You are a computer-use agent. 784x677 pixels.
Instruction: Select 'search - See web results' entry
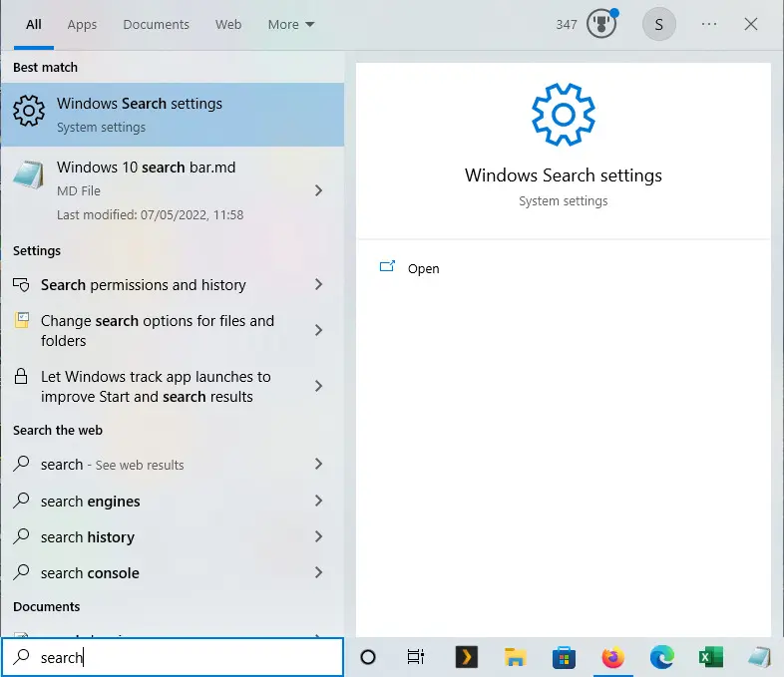tap(173, 465)
